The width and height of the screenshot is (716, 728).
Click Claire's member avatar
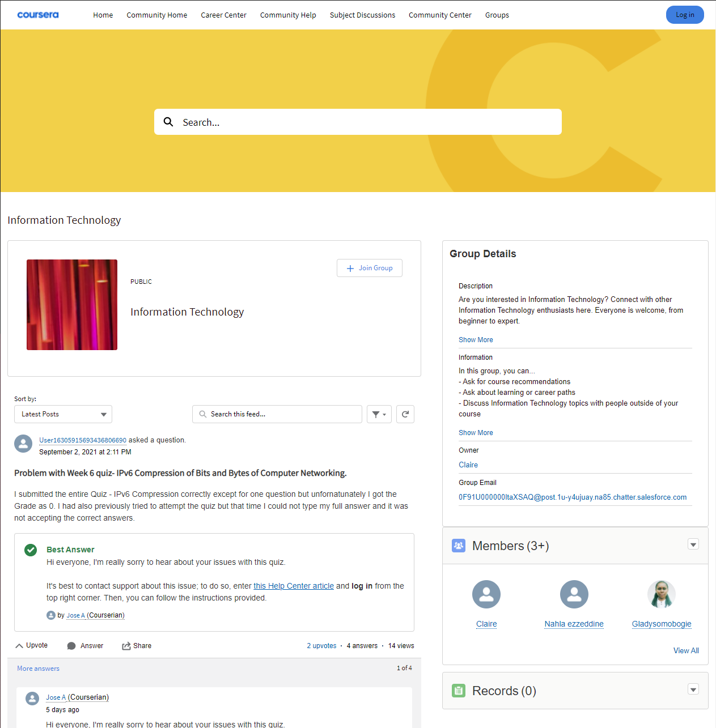click(486, 594)
